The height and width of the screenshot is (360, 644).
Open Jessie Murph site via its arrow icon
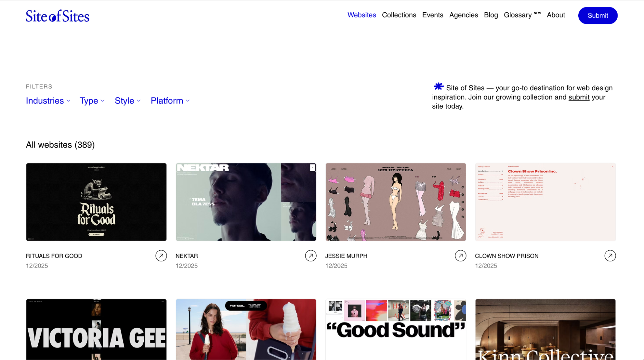(461, 256)
